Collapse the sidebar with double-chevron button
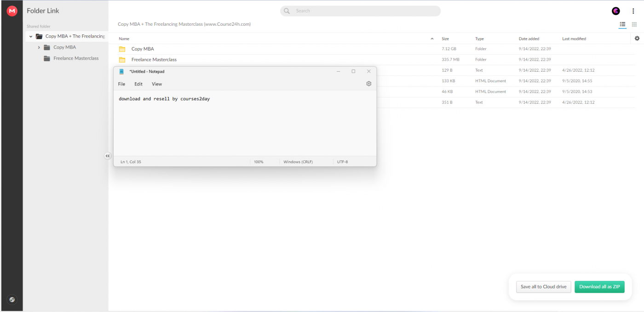The height and width of the screenshot is (312, 644). point(108,156)
